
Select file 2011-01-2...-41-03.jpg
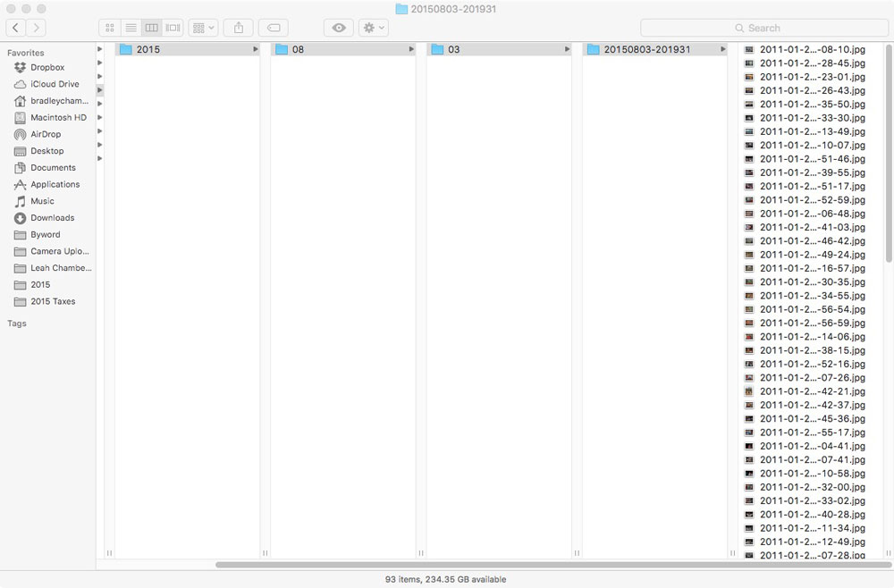(812, 227)
